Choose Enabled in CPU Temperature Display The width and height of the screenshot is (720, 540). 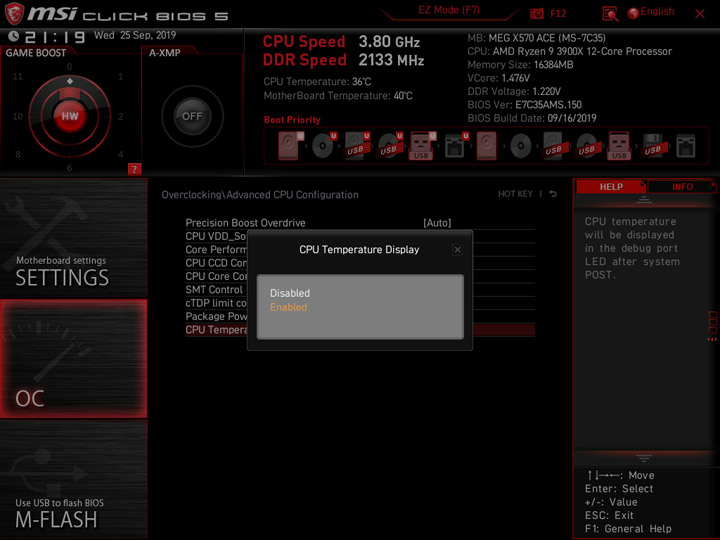click(x=288, y=307)
